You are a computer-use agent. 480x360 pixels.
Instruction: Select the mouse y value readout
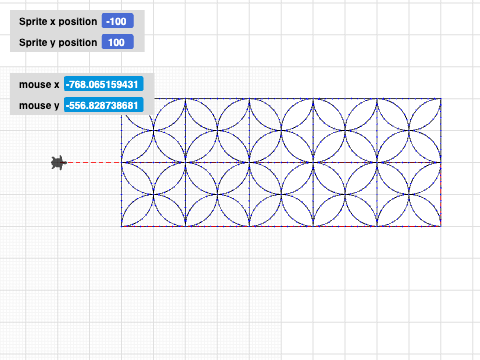tap(104, 105)
